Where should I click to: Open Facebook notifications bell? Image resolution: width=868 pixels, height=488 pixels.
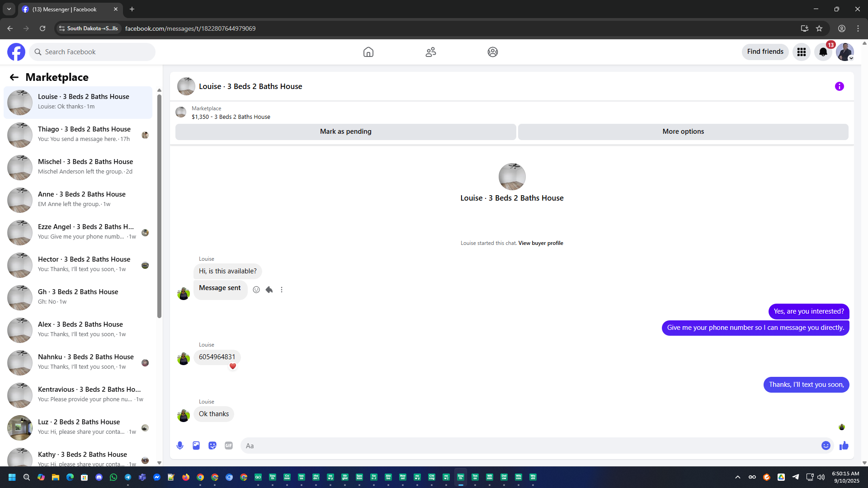click(x=823, y=52)
